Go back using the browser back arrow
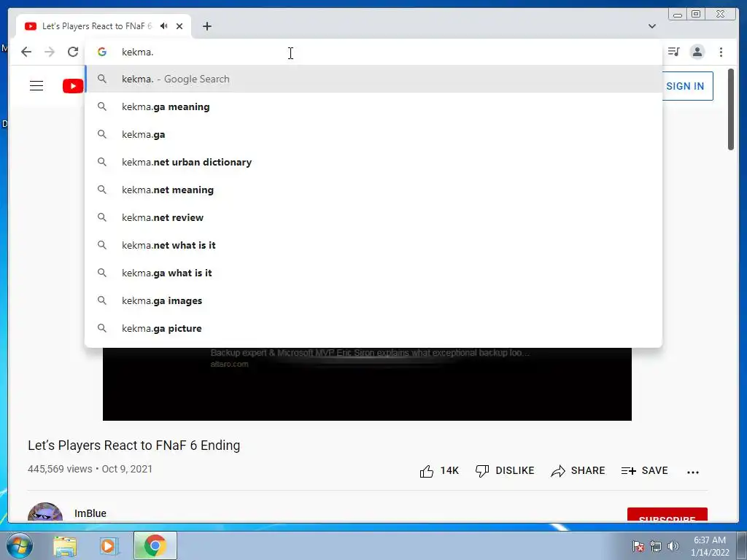This screenshot has height=560, width=747. pyautogui.click(x=26, y=52)
